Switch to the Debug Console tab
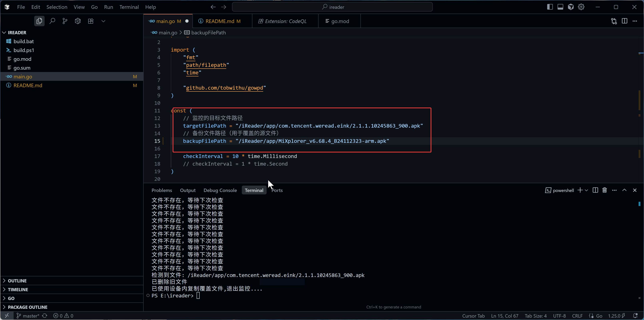This screenshot has width=644, height=320. [x=220, y=190]
